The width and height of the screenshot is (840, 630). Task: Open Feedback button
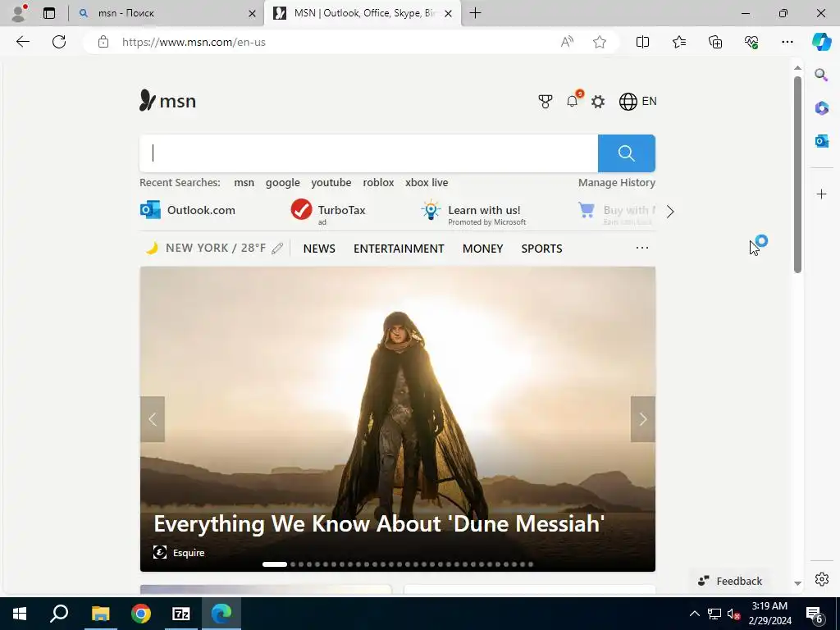click(x=729, y=581)
